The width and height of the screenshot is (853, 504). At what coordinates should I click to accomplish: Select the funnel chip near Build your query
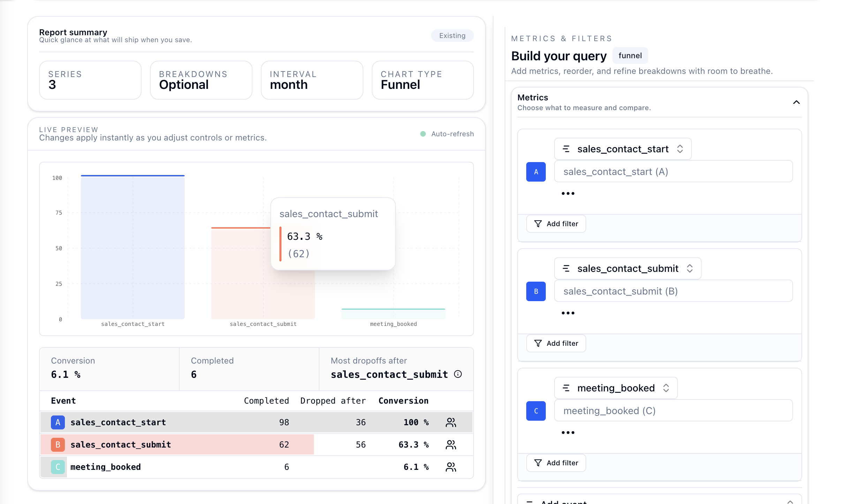pos(630,55)
